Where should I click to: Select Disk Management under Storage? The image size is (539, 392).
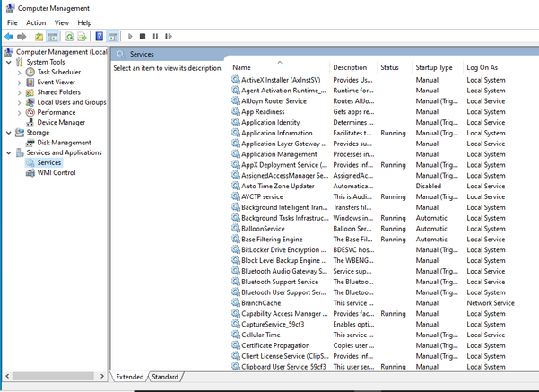[64, 143]
